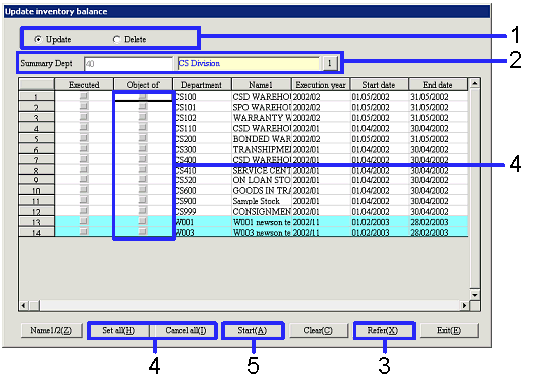Click the CS Division name field
Image resolution: width=542 pixels, height=383 pixels.
pos(249,64)
